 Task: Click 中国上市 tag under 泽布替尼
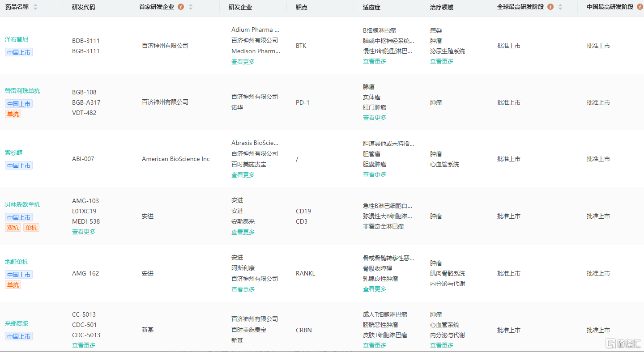(19, 52)
